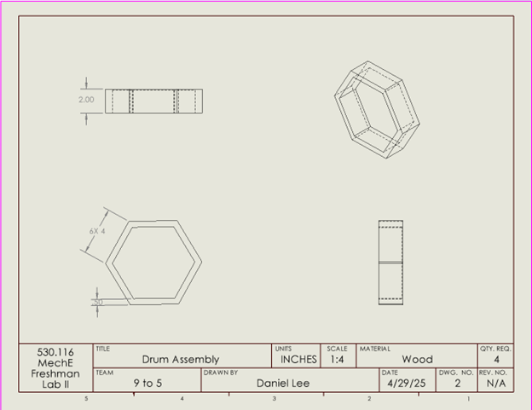Select the Wood material field
532x410 pixels.
tap(417, 360)
